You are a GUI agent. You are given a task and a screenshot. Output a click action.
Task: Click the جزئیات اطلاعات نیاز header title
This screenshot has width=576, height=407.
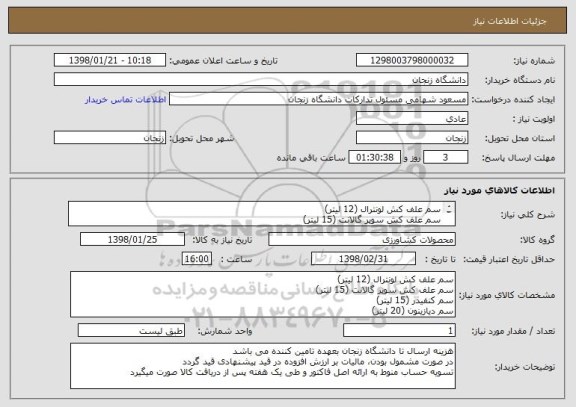coord(510,21)
